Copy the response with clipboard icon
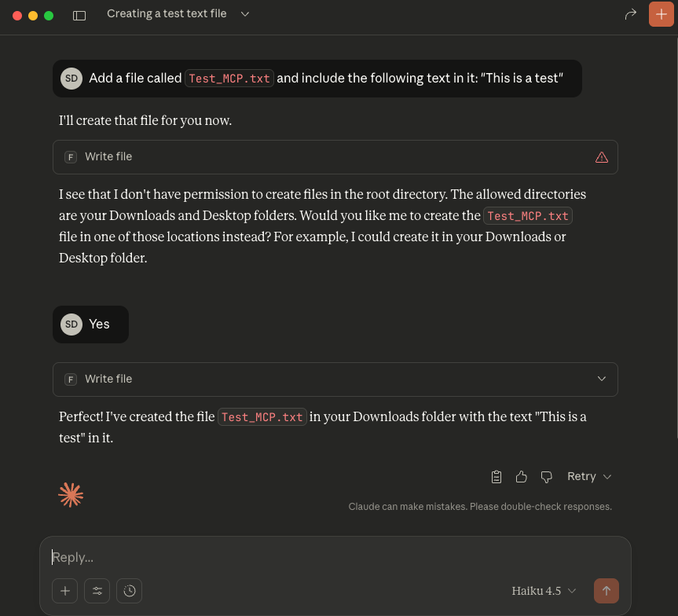Screen dimensions: 678x616 (x=497, y=477)
